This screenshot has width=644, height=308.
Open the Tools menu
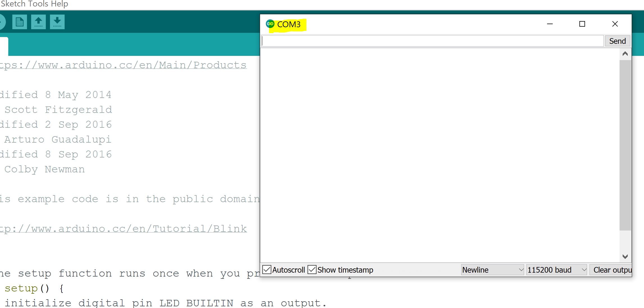click(x=38, y=4)
